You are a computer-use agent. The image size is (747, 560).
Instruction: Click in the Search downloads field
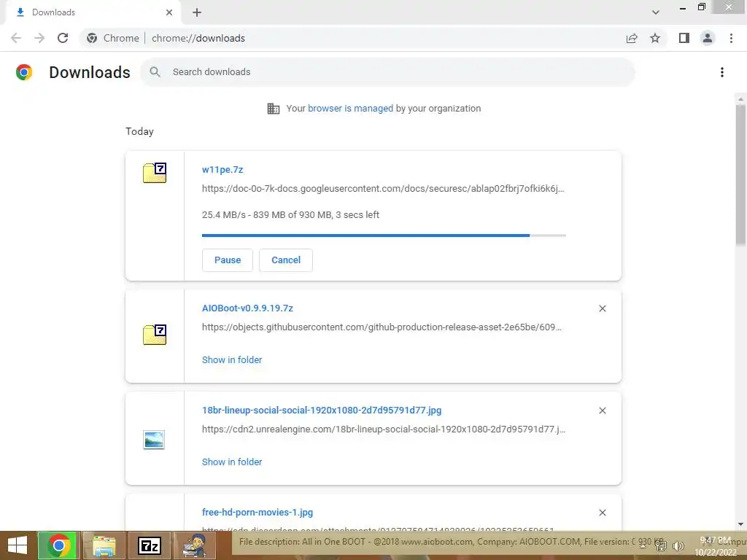[x=387, y=72]
